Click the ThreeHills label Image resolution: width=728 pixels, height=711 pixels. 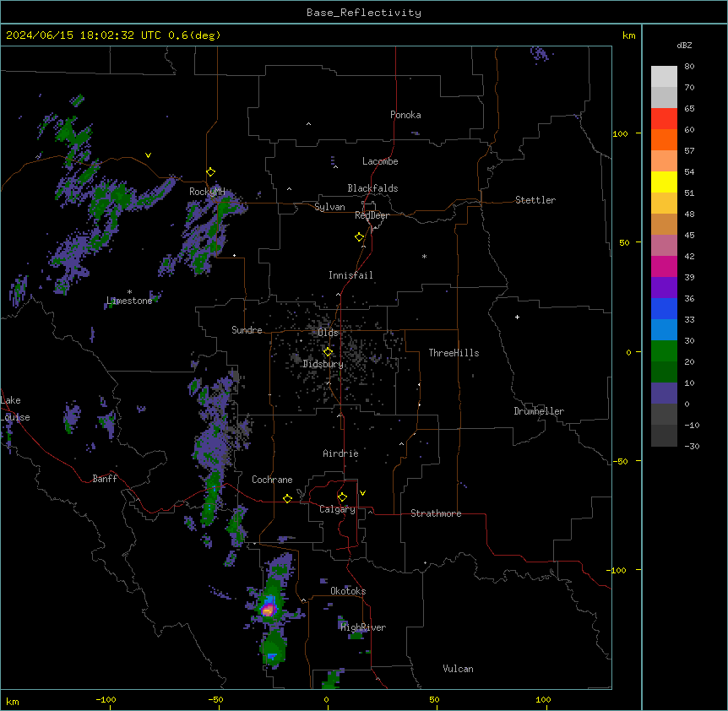point(454,353)
